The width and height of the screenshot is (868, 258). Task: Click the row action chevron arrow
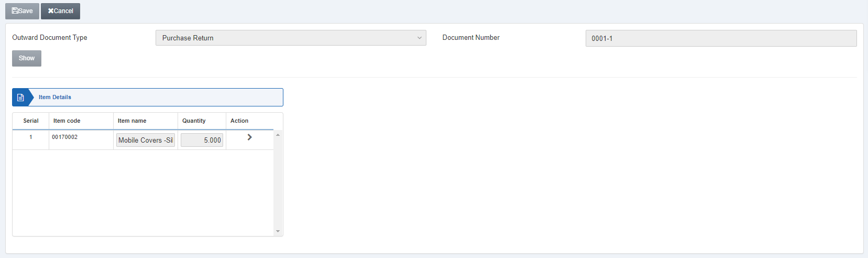point(249,137)
